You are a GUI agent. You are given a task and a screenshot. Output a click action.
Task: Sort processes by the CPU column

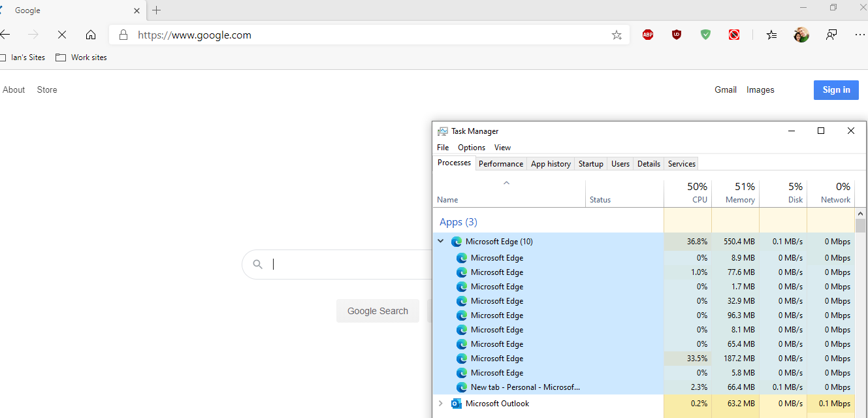point(688,193)
